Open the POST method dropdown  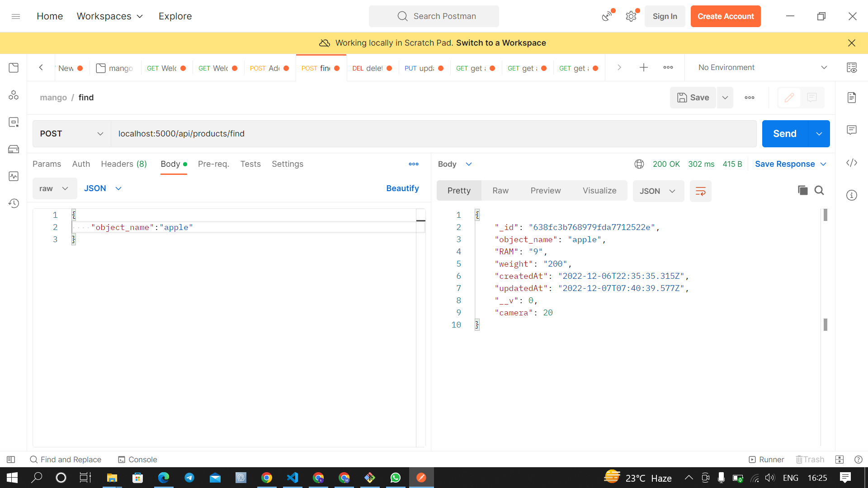72,134
